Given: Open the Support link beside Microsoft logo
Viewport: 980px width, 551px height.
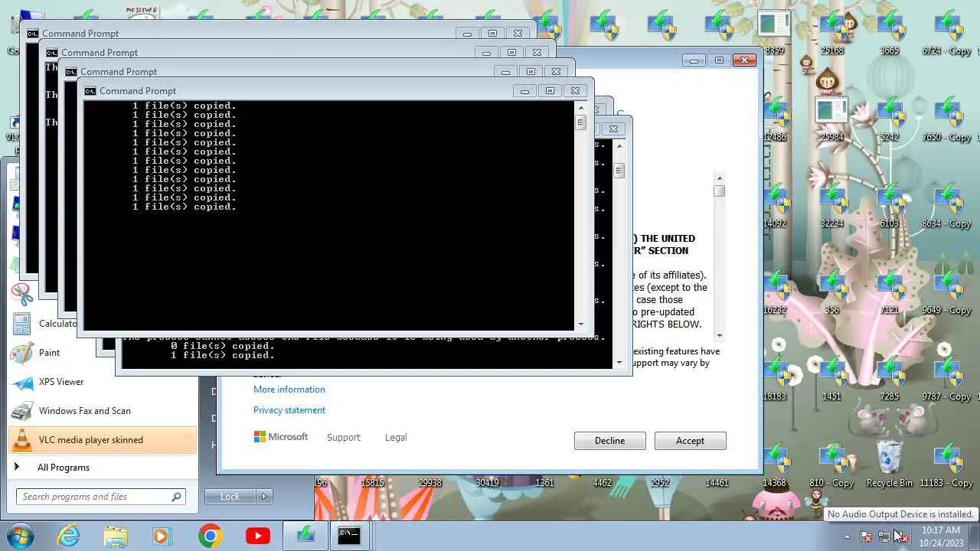Looking at the screenshot, I should tap(343, 438).
